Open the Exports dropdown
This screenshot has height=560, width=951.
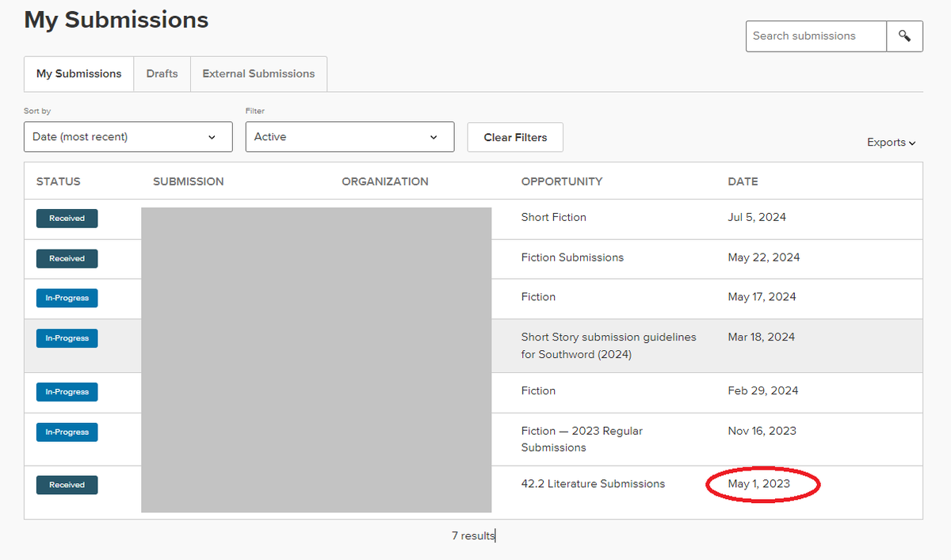coord(891,142)
